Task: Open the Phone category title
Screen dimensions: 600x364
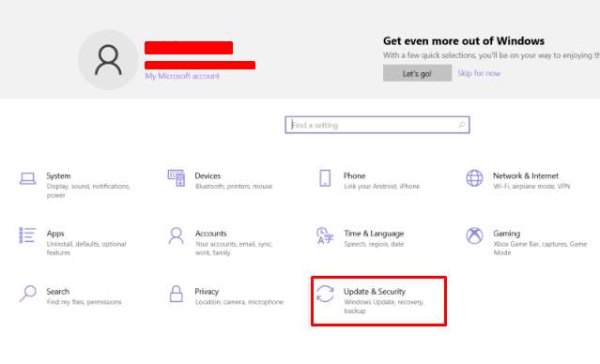Action: pos(354,175)
